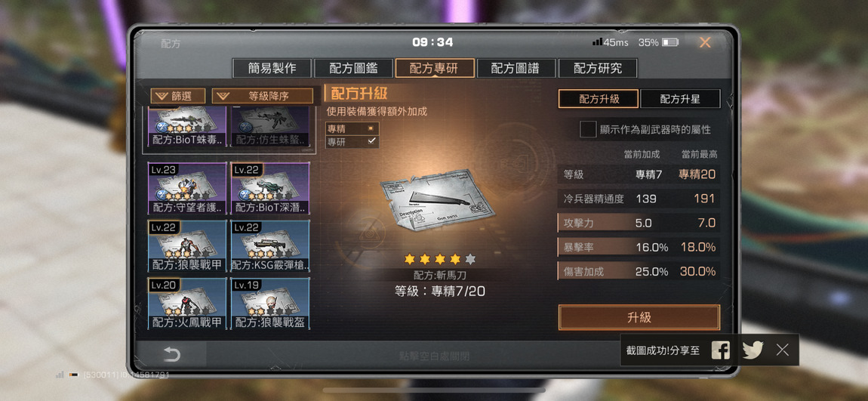Switch to the 配方升星 tab
Viewport: 868px width, 401px height.
(680, 99)
